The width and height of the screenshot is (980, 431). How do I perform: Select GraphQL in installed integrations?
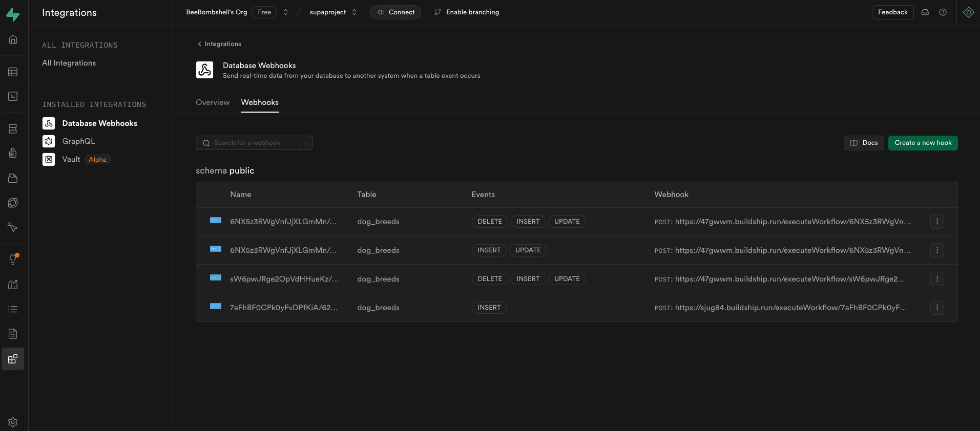point(78,141)
